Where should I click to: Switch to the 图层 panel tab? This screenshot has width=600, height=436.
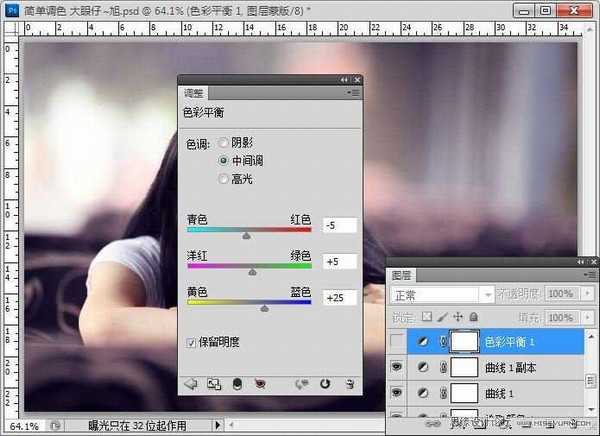[x=401, y=273]
